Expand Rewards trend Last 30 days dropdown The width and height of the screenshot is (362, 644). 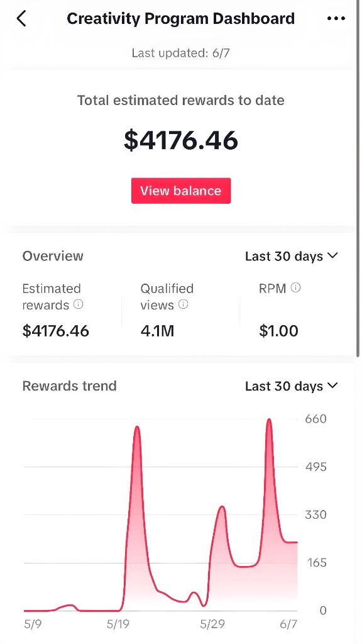292,386
